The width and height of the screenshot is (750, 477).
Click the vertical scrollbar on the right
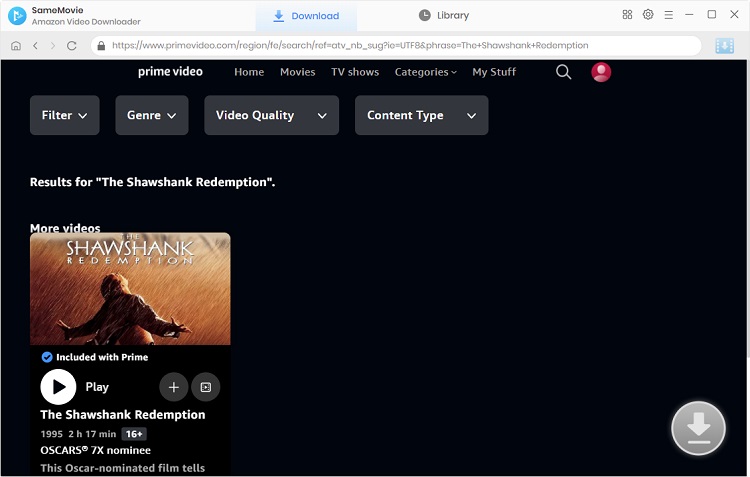coord(747,210)
